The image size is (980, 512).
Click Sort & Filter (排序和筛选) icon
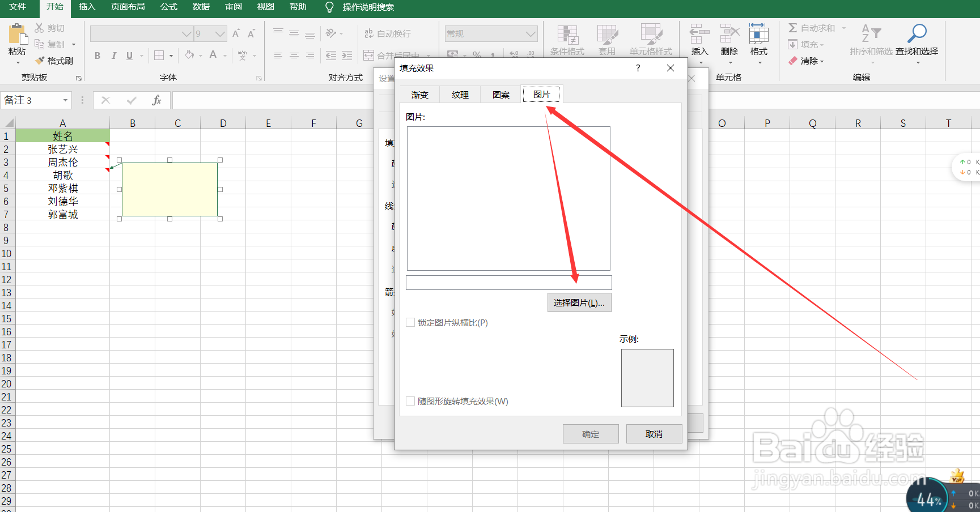pyautogui.click(x=871, y=33)
